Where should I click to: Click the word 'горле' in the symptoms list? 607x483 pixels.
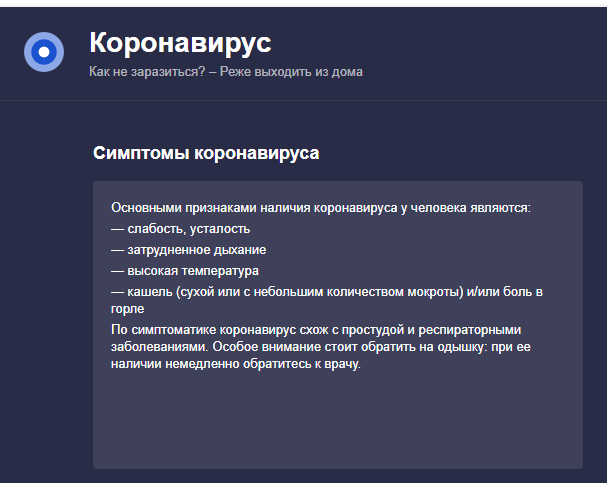point(128,310)
